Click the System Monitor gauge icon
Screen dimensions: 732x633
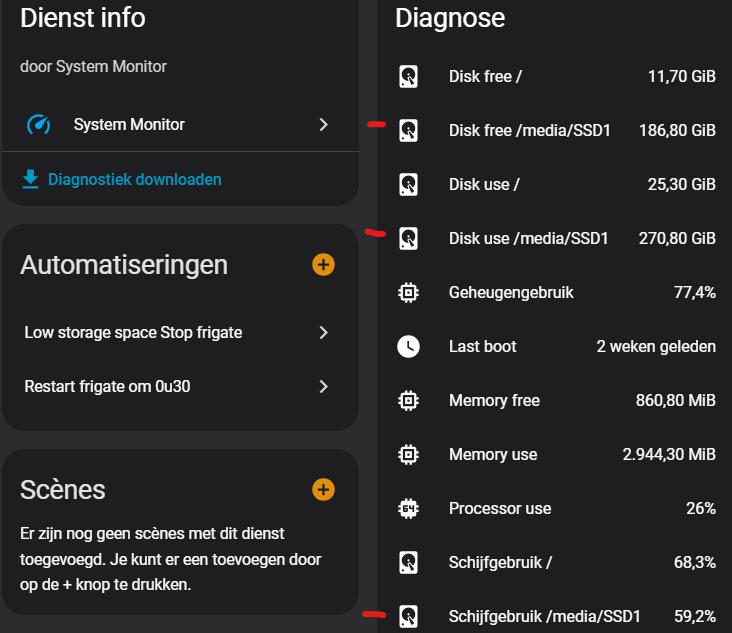click(x=39, y=125)
